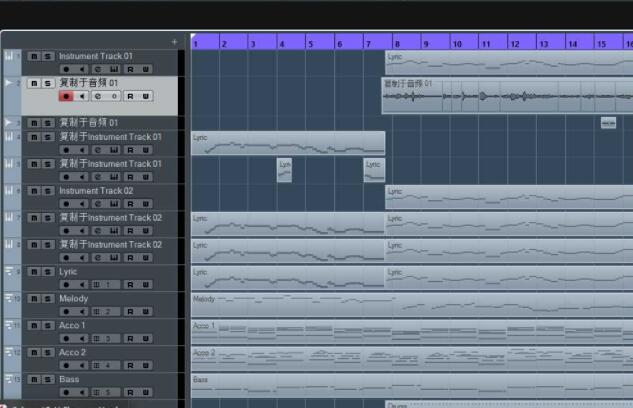This screenshot has width=633, height=408.
Task: Select the Bass track by its name
Action: click(69, 379)
